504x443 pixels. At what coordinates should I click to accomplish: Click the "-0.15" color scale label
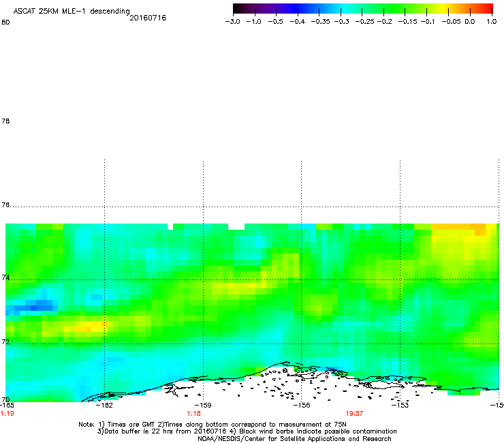pyautogui.click(x=407, y=22)
